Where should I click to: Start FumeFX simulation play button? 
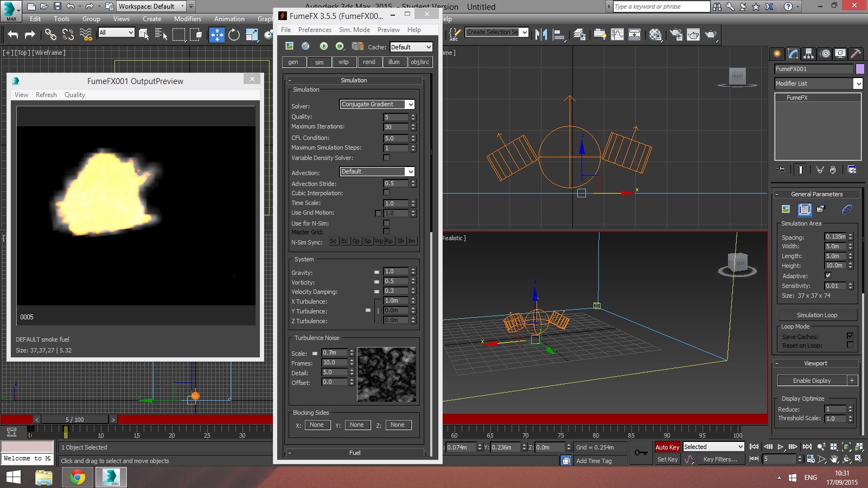tap(323, 46)
